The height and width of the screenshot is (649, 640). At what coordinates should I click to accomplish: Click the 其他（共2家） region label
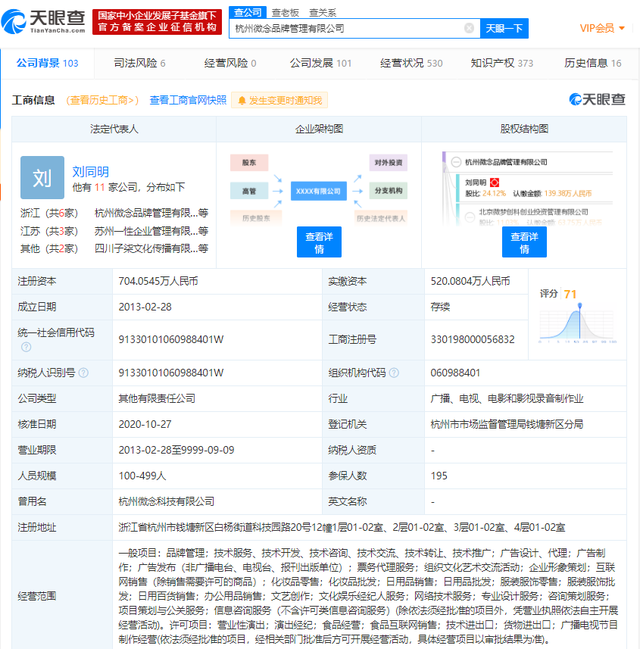pos(49,248)
